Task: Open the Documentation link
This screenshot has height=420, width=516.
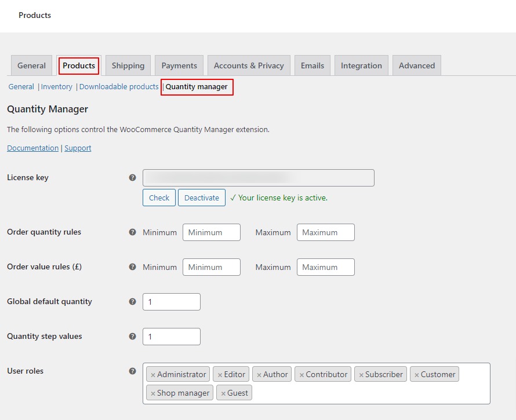Action: coord(32,148)
